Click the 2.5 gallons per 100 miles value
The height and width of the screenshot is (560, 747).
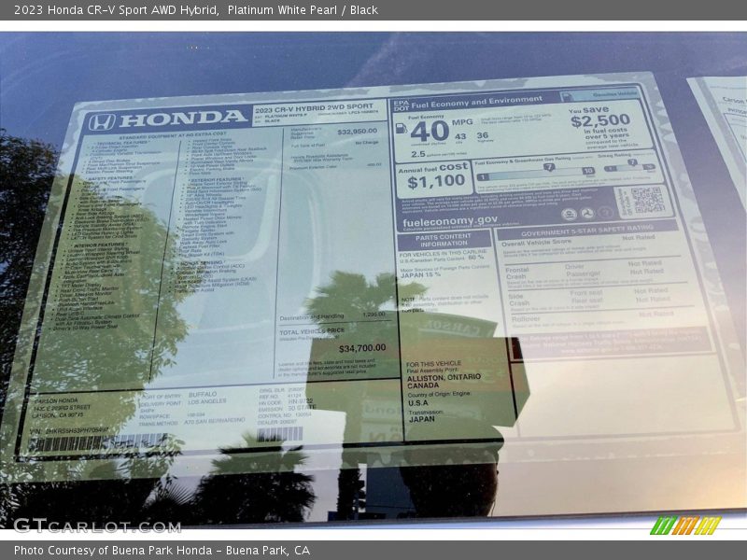click(x=417, y=154)
